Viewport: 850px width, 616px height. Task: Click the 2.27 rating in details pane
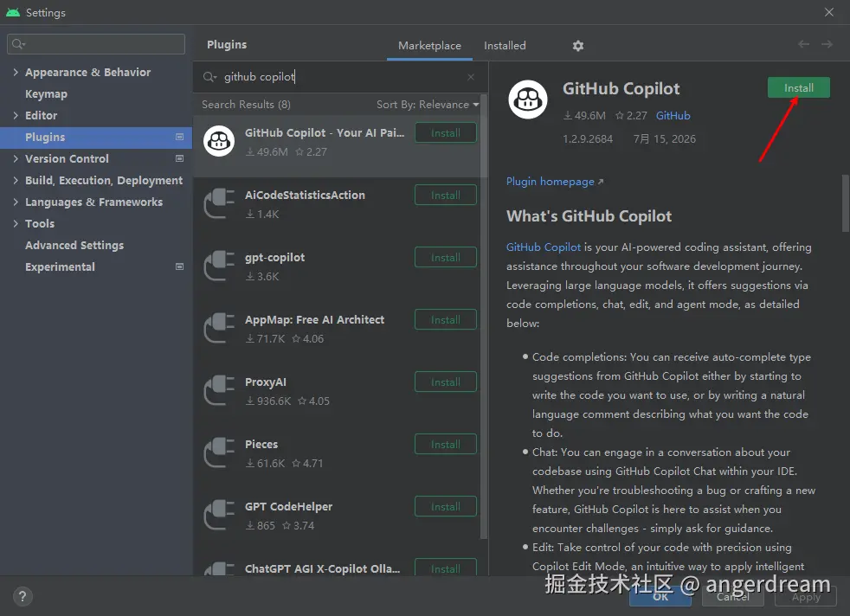click(x=631, y=115)
